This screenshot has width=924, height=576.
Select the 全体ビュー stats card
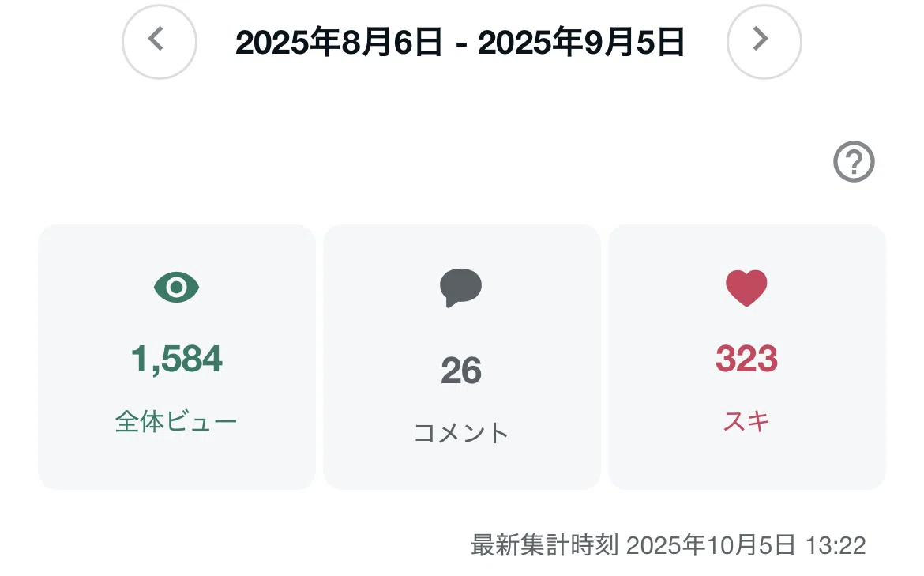[x=177, y=356]
